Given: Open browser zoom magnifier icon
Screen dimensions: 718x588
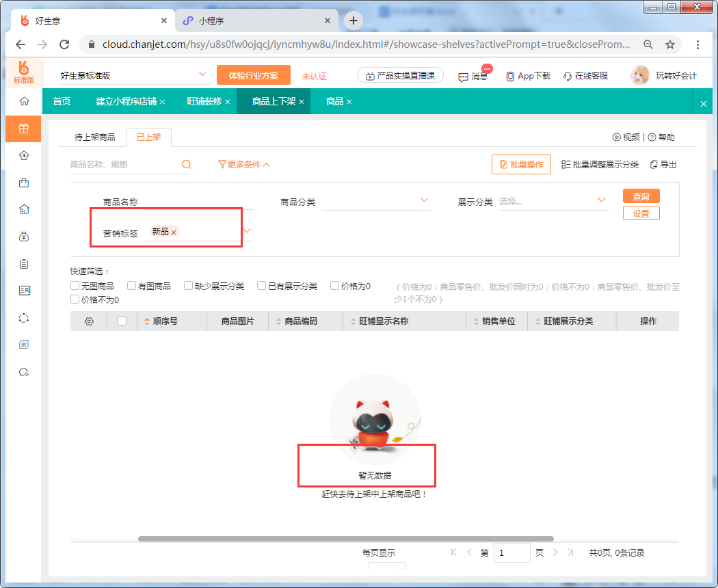Looking at the screenshot, I should click(x=648, y=44).
